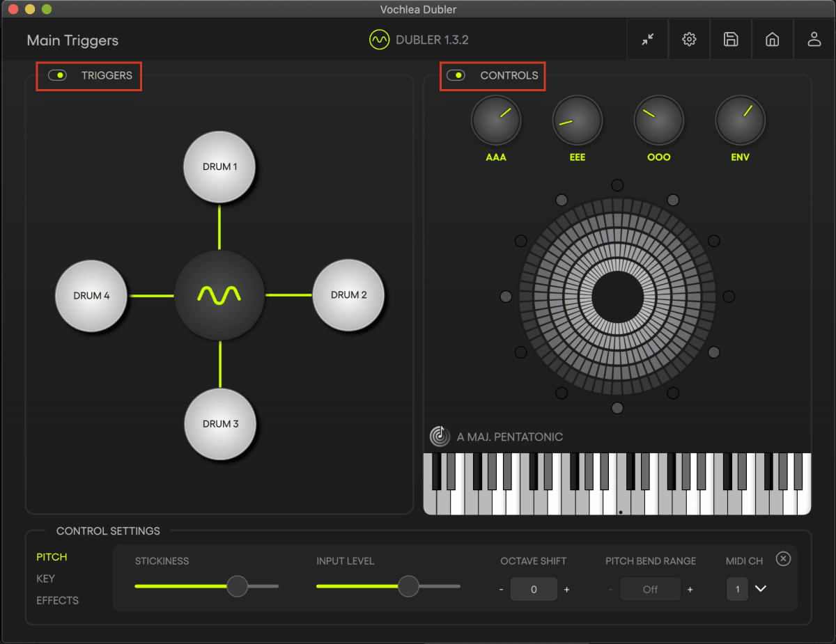
Task: Click the bottom note dot on pitch wheel
Action: click(x=617, y=408)
